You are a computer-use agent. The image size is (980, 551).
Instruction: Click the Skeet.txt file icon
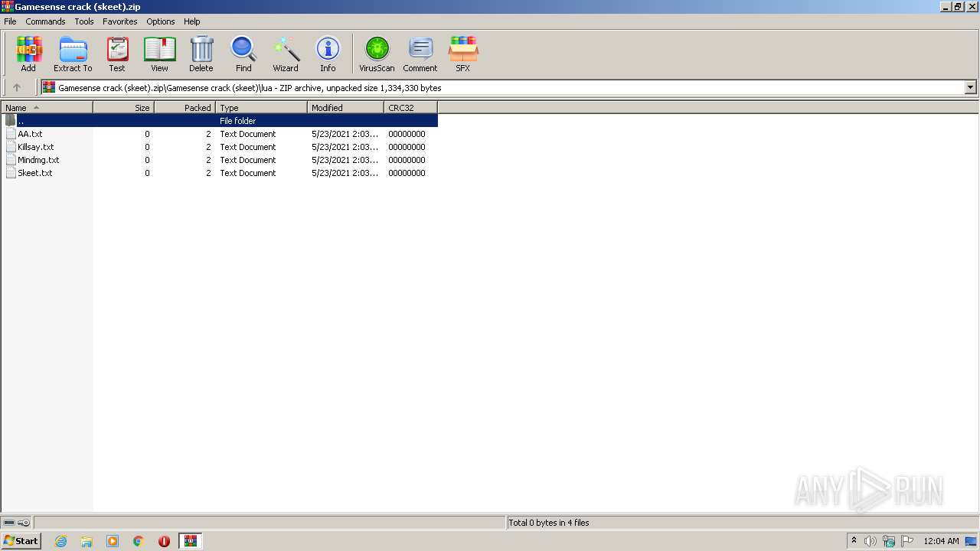coord(11,173)
